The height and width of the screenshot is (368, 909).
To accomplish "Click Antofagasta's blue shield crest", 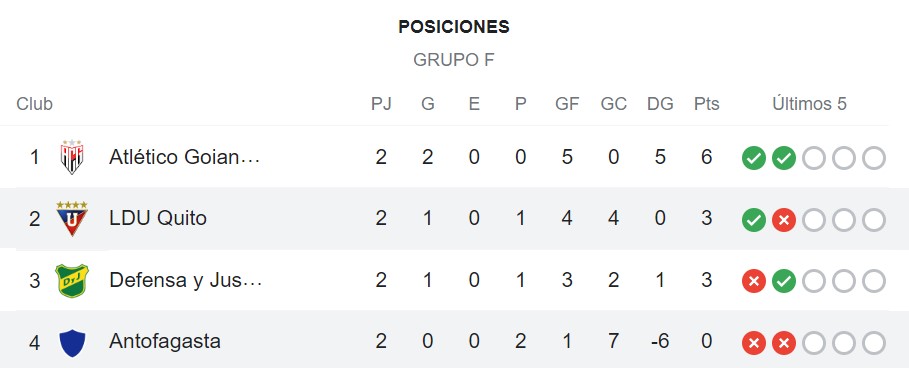I will click(72, 343).
